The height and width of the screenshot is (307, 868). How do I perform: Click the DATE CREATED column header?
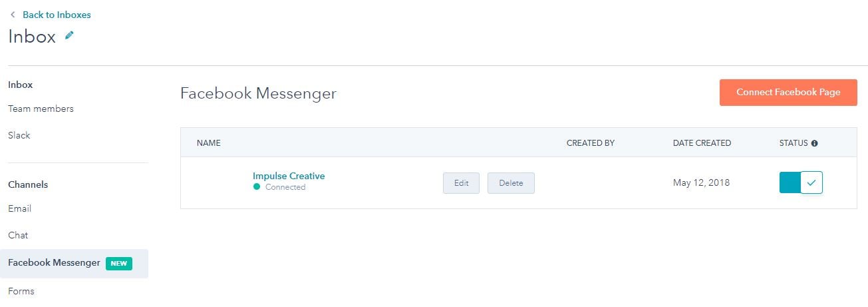click(x=702, y=143)
